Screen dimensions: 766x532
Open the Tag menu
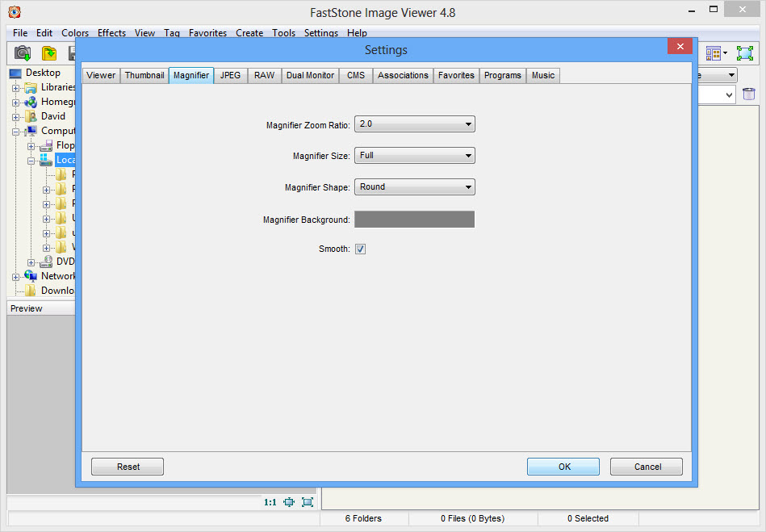point(171,33)
